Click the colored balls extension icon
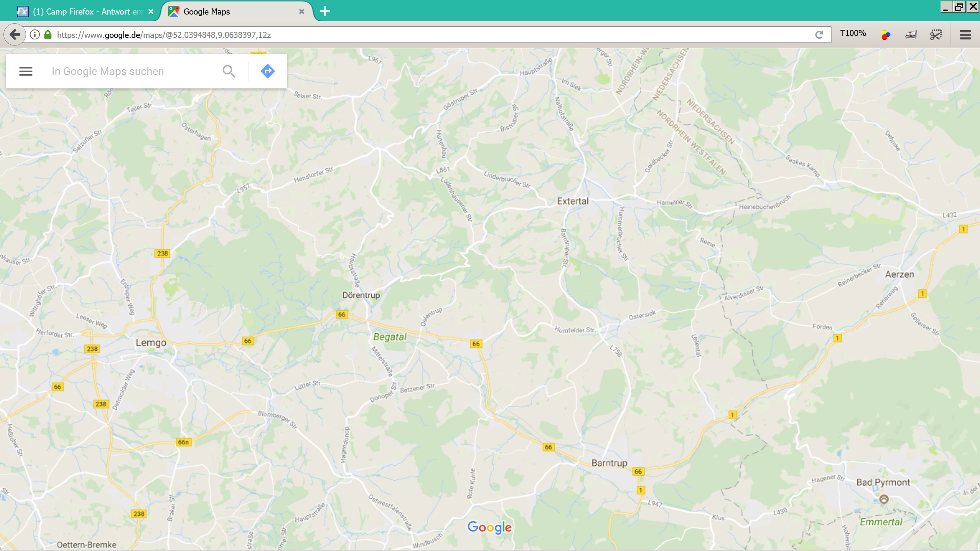 [885, 35]
